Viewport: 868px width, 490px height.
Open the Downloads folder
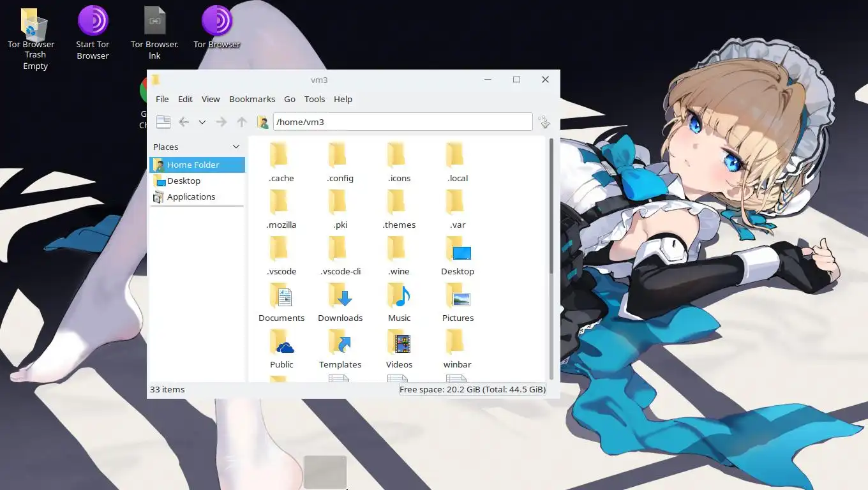point(340,302)
